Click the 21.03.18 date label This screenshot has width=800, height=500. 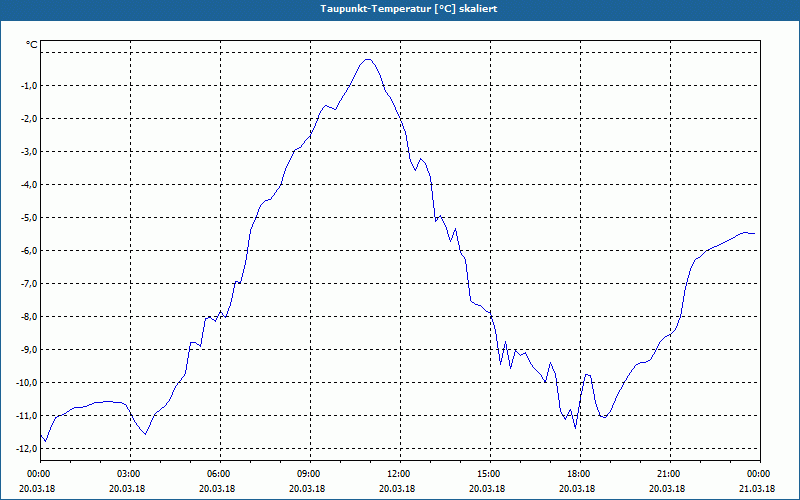tap(757, 489)
